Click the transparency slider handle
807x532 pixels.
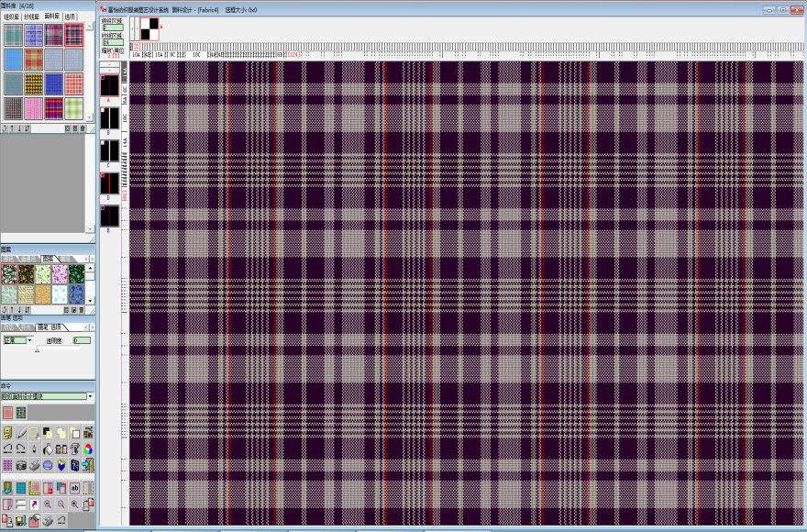pyautogui.click(x=37, y=349)
